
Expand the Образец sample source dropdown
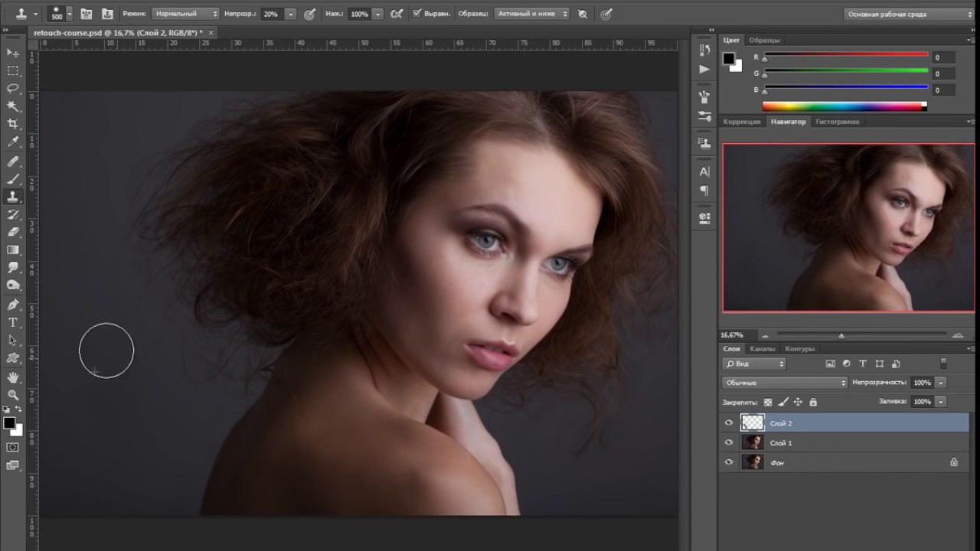532,14
